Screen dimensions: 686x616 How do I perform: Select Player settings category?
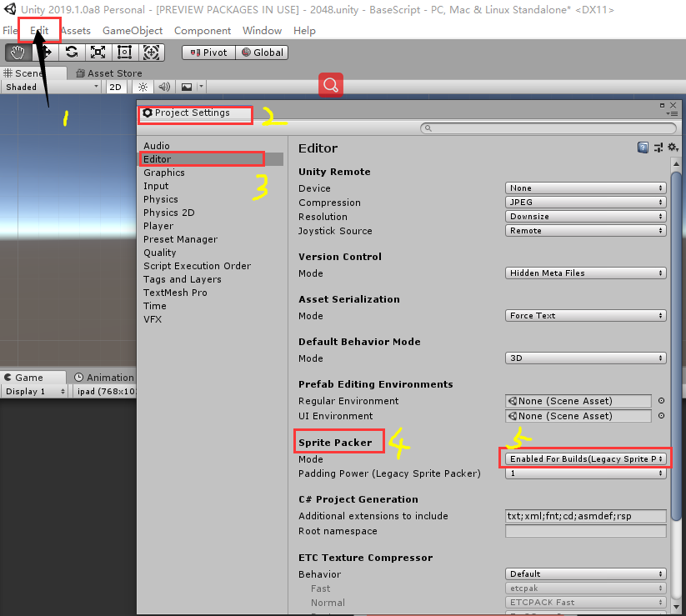point(158,226)
